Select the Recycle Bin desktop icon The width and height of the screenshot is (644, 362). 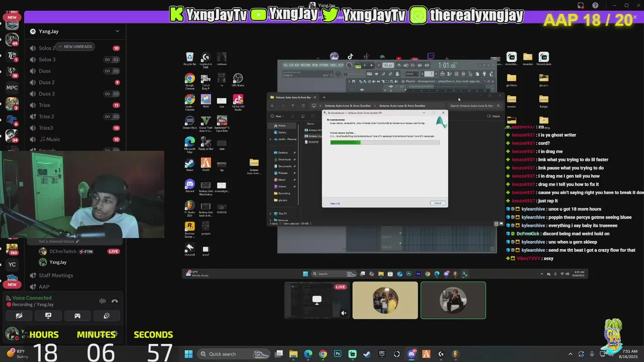(x=190, y=59)
